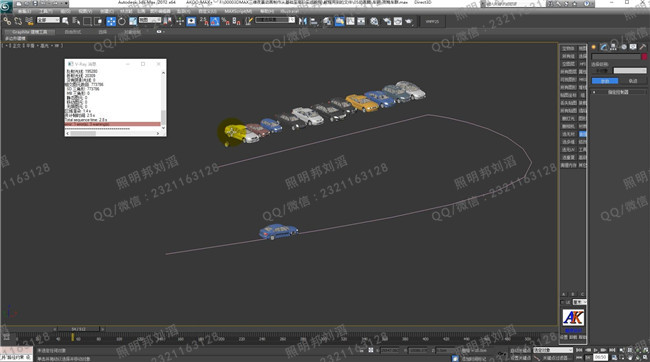The height and width of the screenshot is (362, 650).
Task: Switch to the Motion command panel tab
Action: click(x=623, y=47)
